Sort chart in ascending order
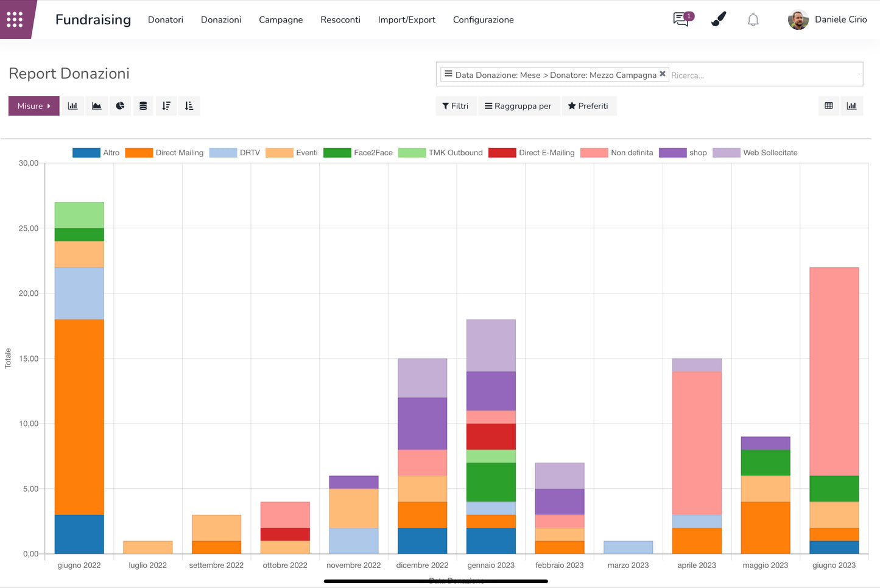This screenshot has width=880, height=588. (189, 106)
